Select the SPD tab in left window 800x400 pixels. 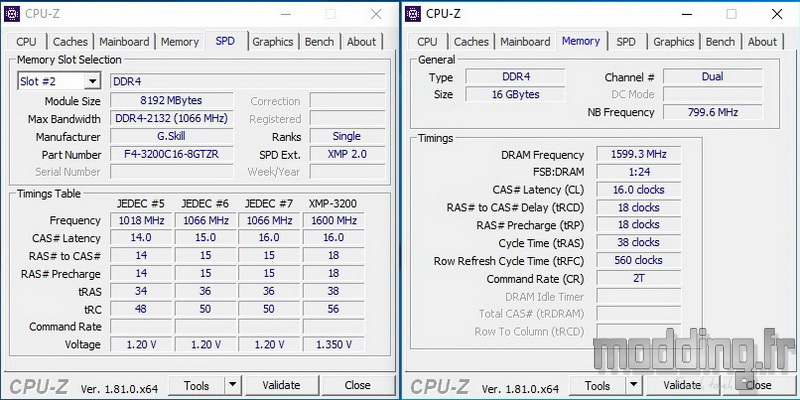(x=225, y=41)
